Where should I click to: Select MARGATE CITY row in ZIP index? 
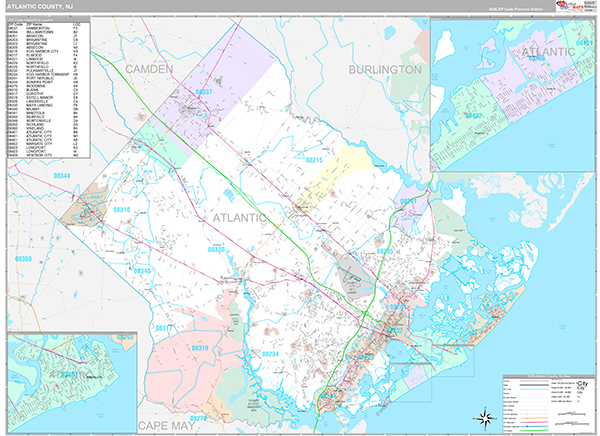44,143
